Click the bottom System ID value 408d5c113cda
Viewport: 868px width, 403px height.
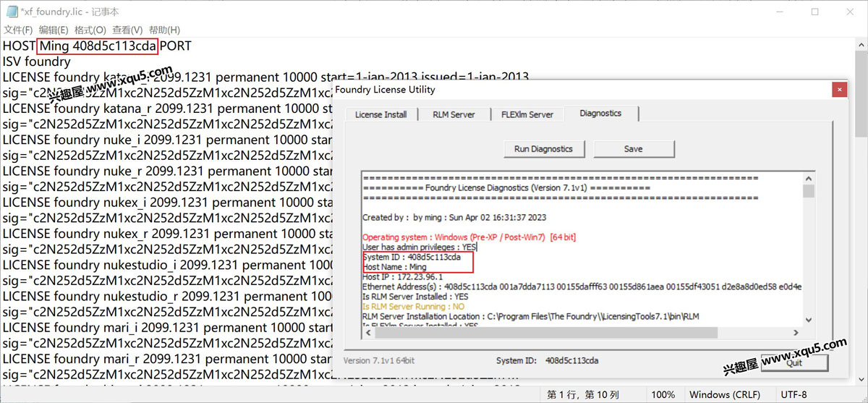572,360
